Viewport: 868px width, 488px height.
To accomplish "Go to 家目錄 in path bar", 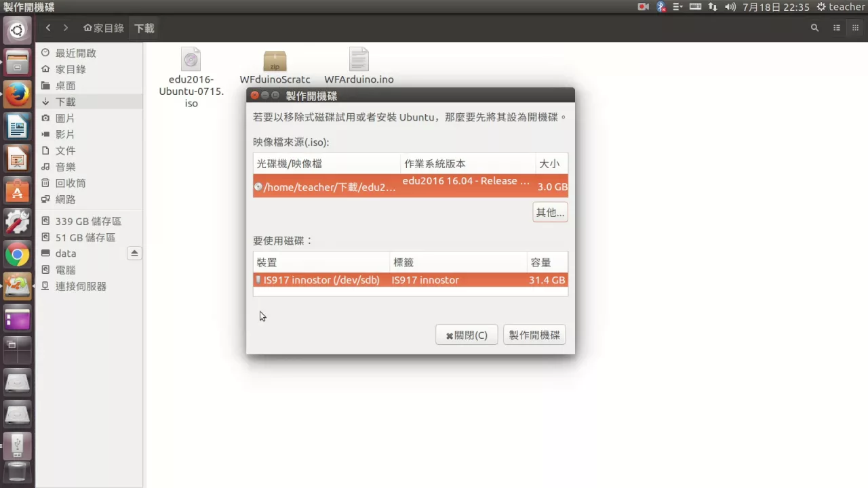I will pos(104,28).
